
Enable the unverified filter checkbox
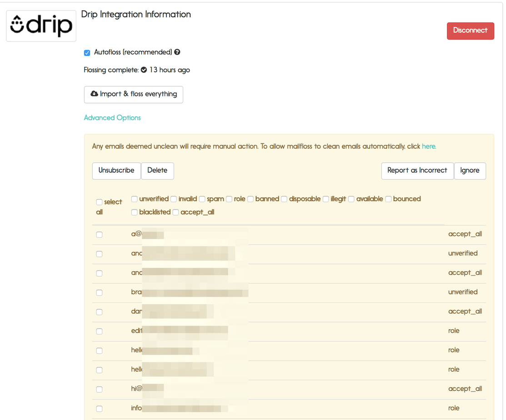(134, 199)
